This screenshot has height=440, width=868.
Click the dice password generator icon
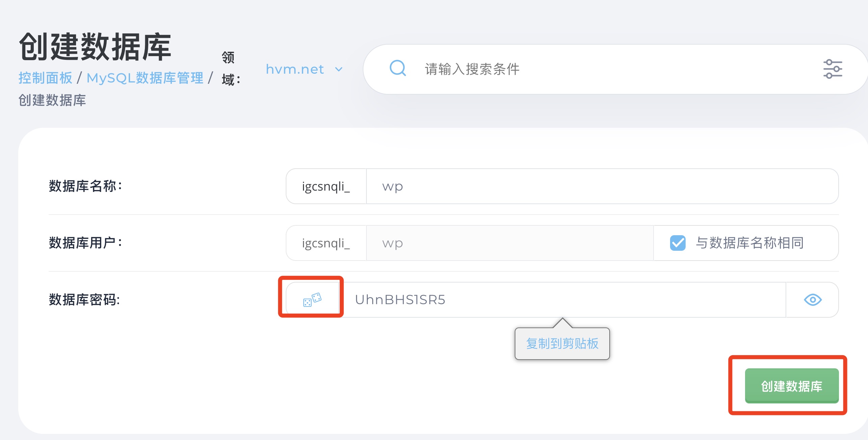[x=312, y=299]
